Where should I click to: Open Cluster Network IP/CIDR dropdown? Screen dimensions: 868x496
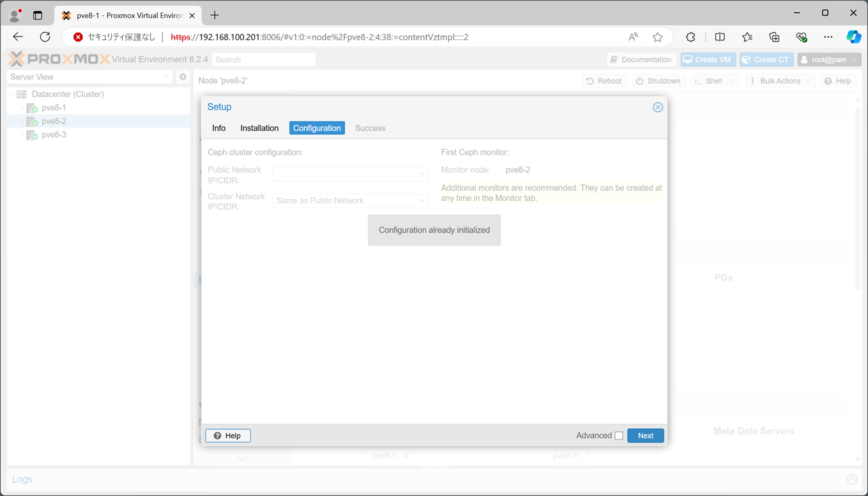(x=351, y=201)
